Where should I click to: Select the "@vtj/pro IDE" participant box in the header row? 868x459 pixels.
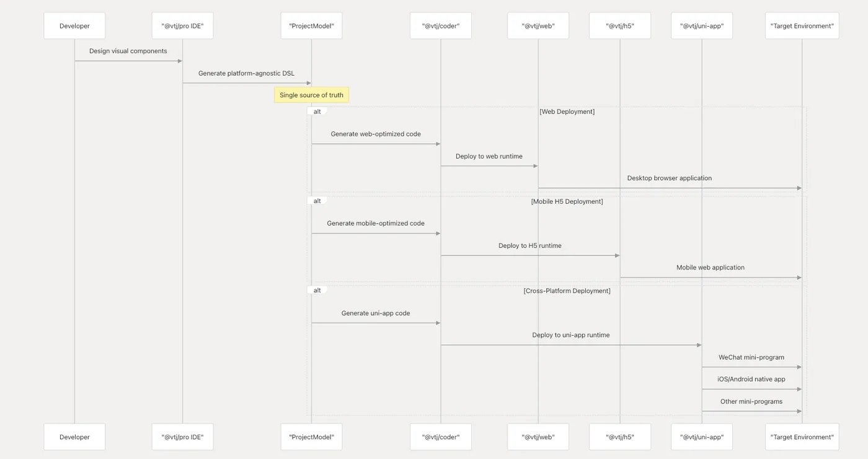click(182, 26)
